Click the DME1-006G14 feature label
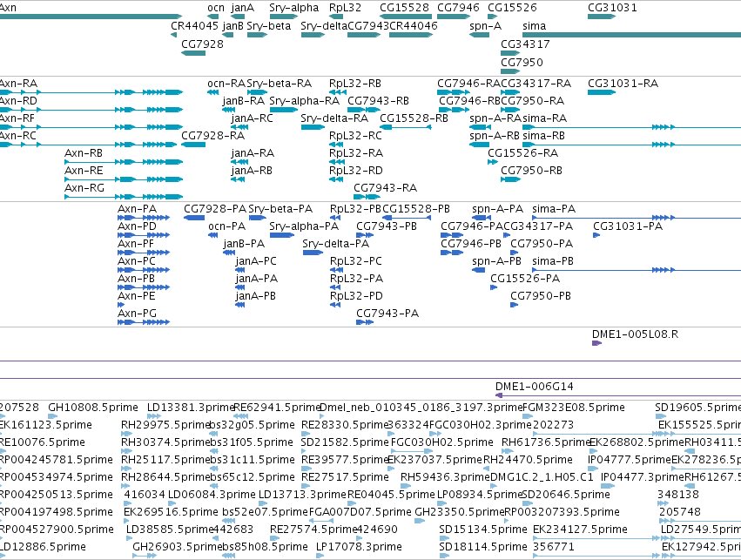Image resolution: width=741 pixels, height=560 pixels. pyautogui.click(x=535, y=387)
